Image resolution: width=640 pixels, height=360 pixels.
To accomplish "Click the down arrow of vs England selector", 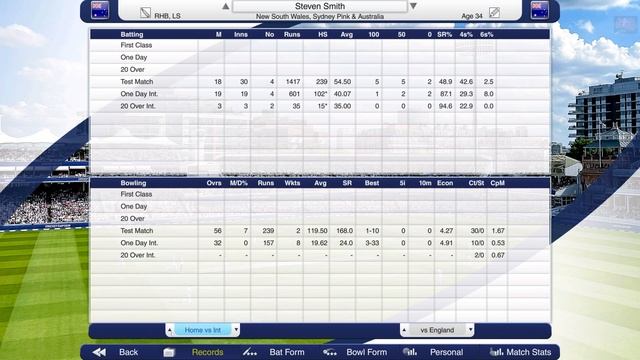I will point(470,330).
